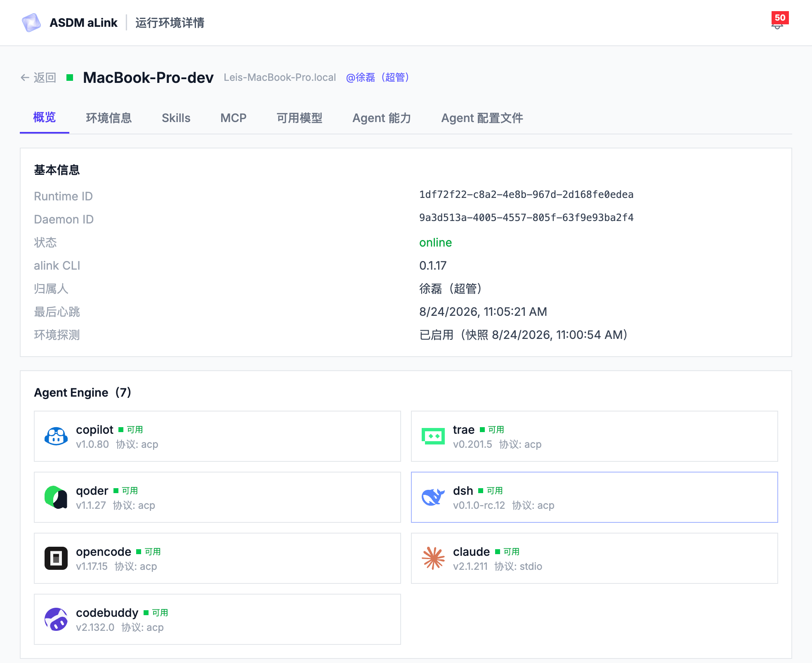The width and height of the screenshot is (812, 663).
Task: Click the trae engine icon
Action: [x=433, y=436]
